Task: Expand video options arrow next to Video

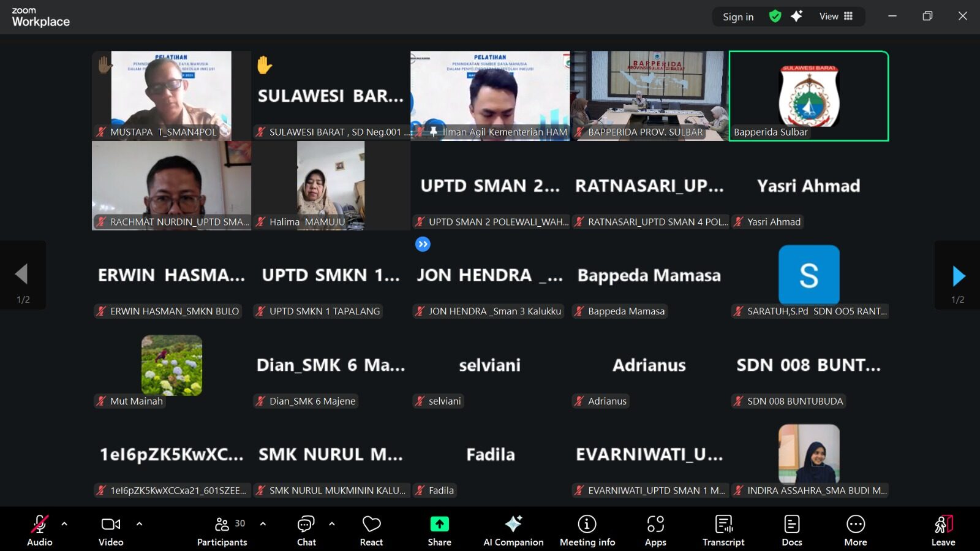Action: pos(139,524)
